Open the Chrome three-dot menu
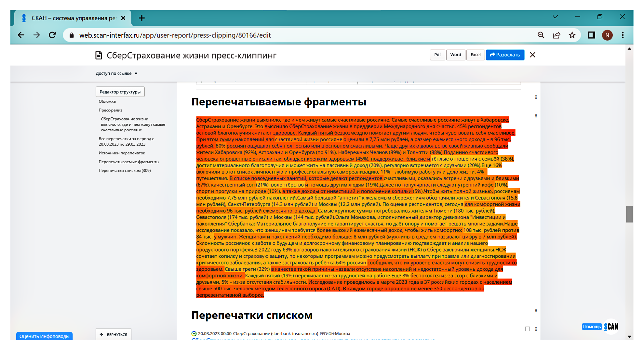The image size is (644, 351). coord(623,35)
